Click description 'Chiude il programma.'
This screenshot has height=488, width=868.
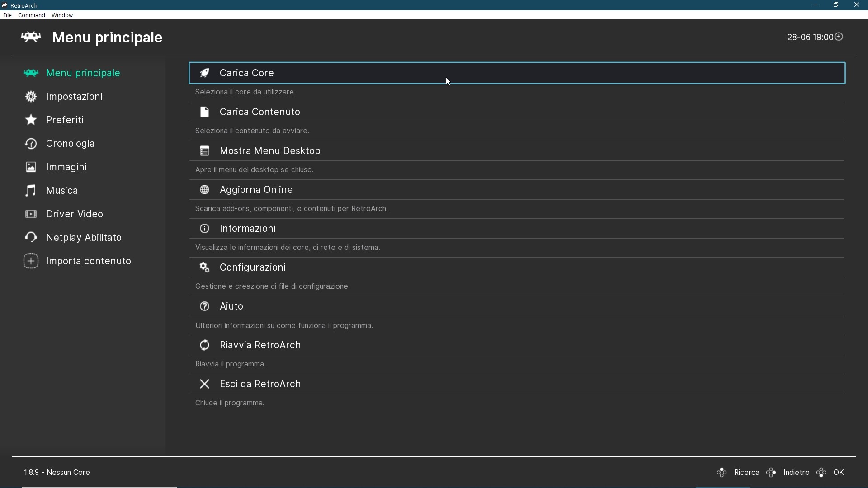pos(230,403)
